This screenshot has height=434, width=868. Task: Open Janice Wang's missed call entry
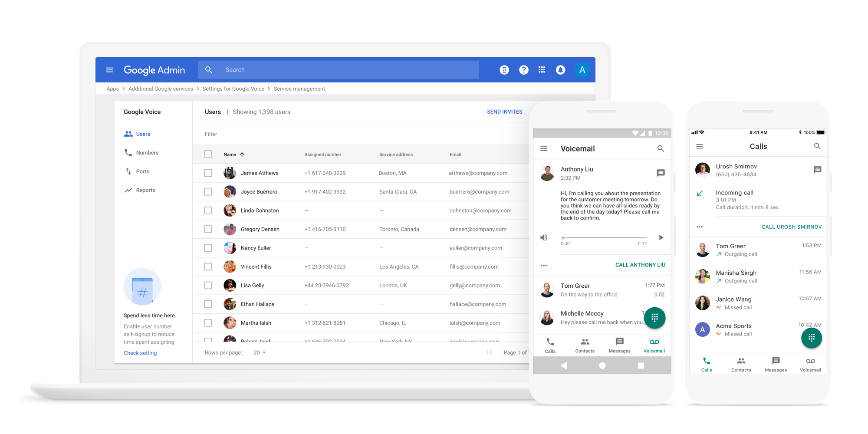tap(759, 303)
